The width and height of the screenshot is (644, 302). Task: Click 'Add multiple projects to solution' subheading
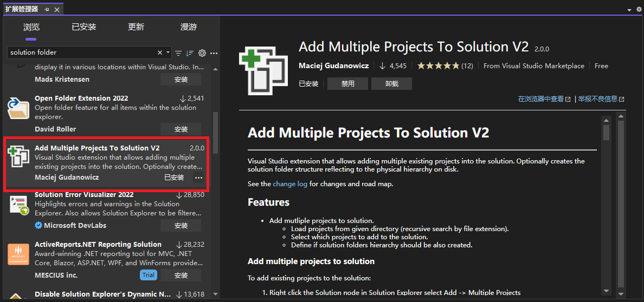(311, 261)
